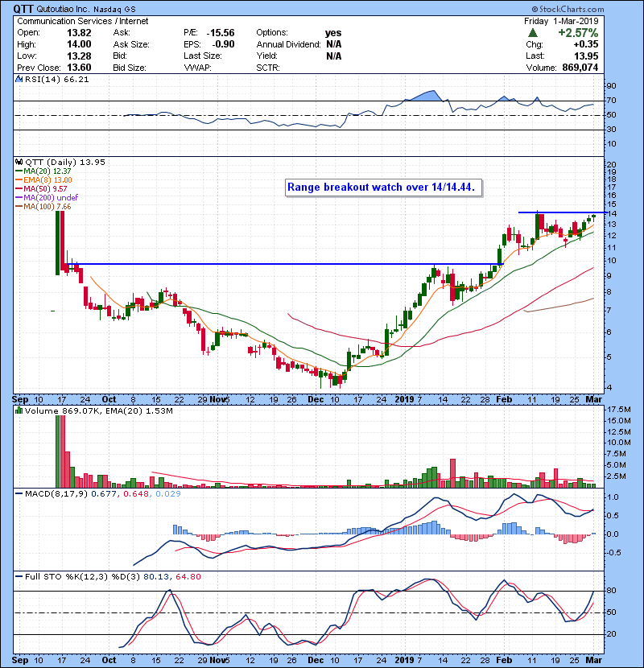The width and height of the screenshot is (644, 668).
Task: Click the QTT ticker symbol in header
Action: pos(23,9)
